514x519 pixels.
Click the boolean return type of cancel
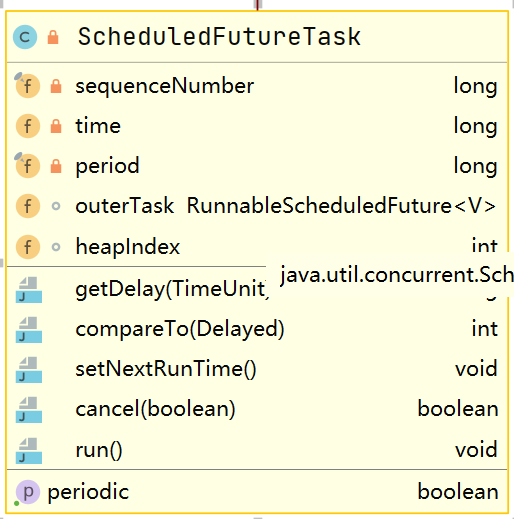coord(458,409)
